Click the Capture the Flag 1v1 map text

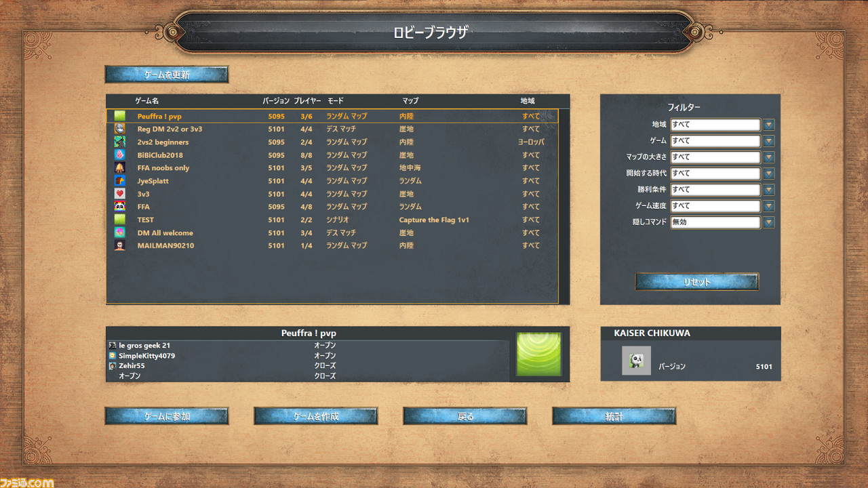[x=434, y=220]
